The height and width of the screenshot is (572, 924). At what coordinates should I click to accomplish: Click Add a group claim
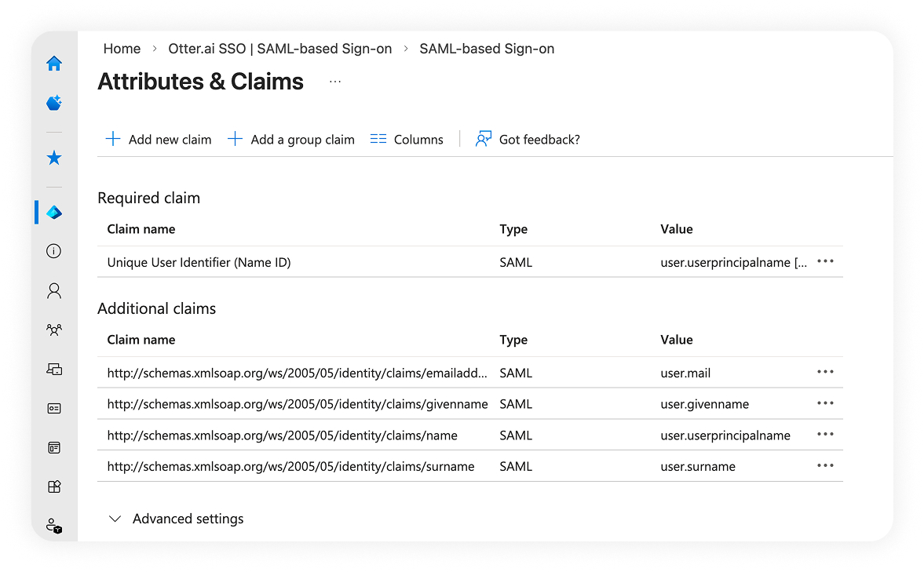[291, 140]
